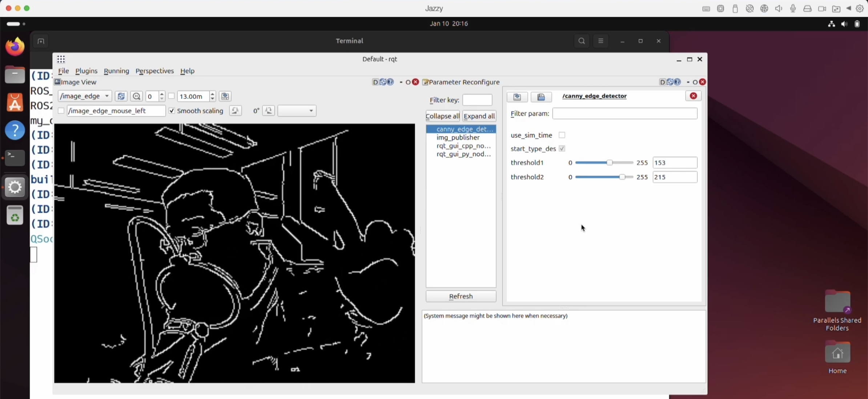The width and height of the screenshot is (868, 399).
Task: Click the save parameters to file icon
Action: click(x=517, y=97)
